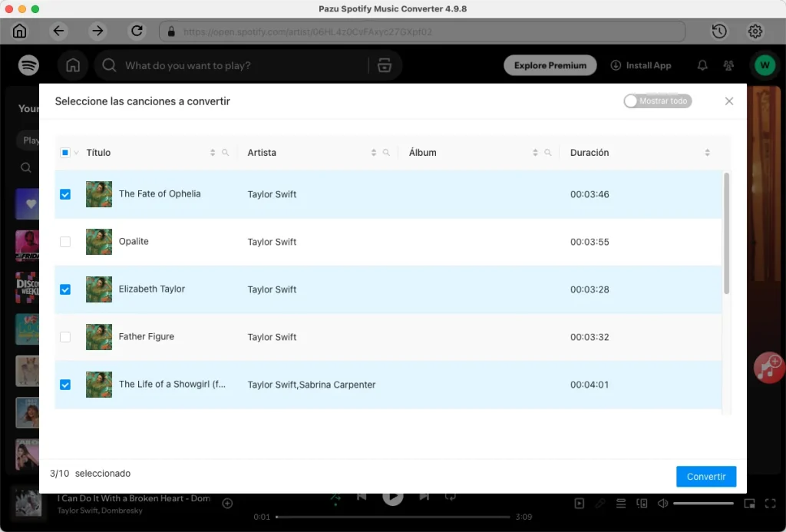Screen dimensions: 786x532
Task: Select all songs using the header checkbox
Action: (x=64, y=152)
